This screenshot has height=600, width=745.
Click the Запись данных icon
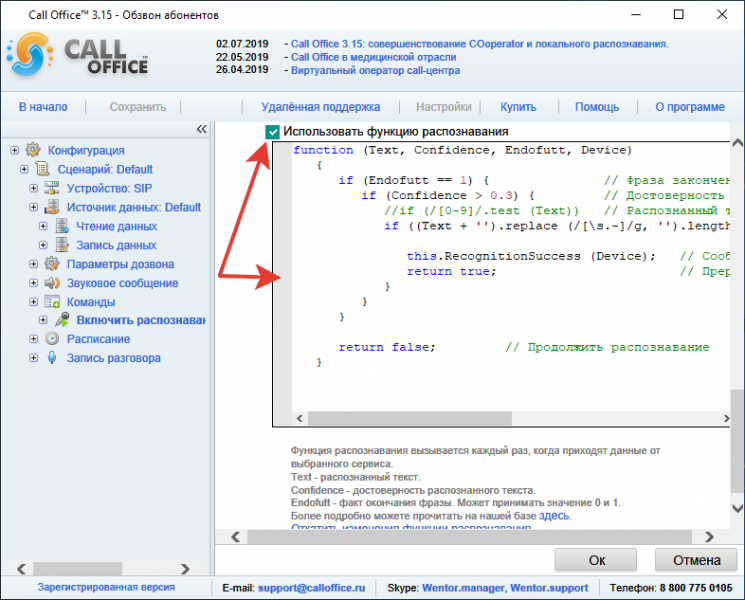coord(62,245)
